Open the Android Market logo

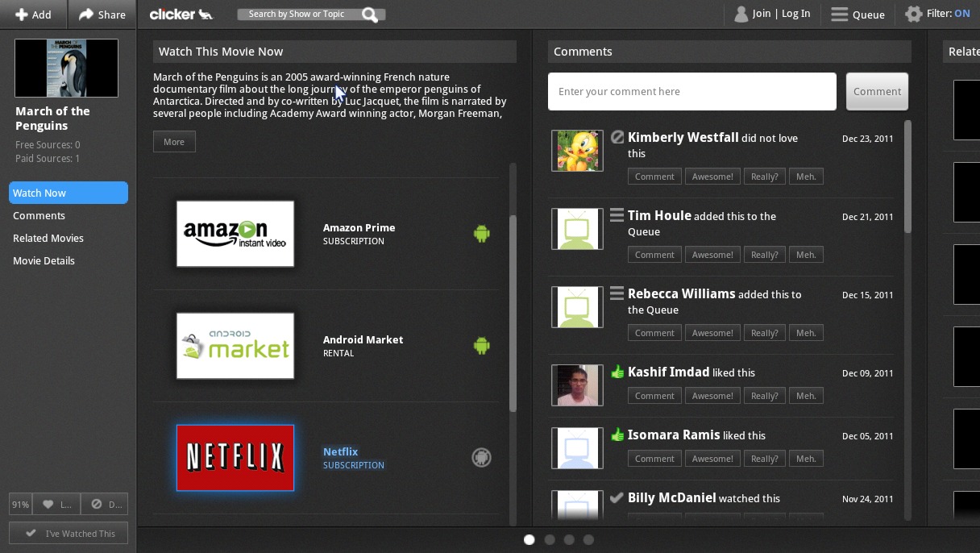(235, 346)
